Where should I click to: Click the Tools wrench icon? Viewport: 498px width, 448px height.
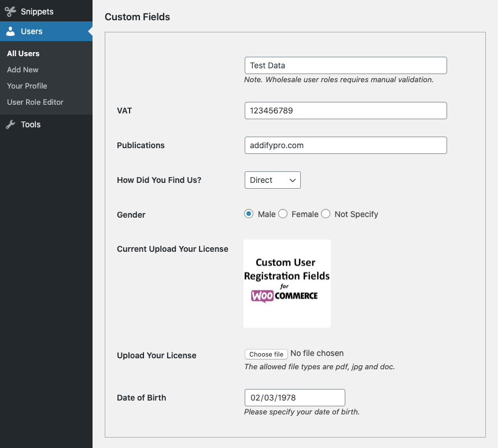pyautogui.click(x=10, y=124)
